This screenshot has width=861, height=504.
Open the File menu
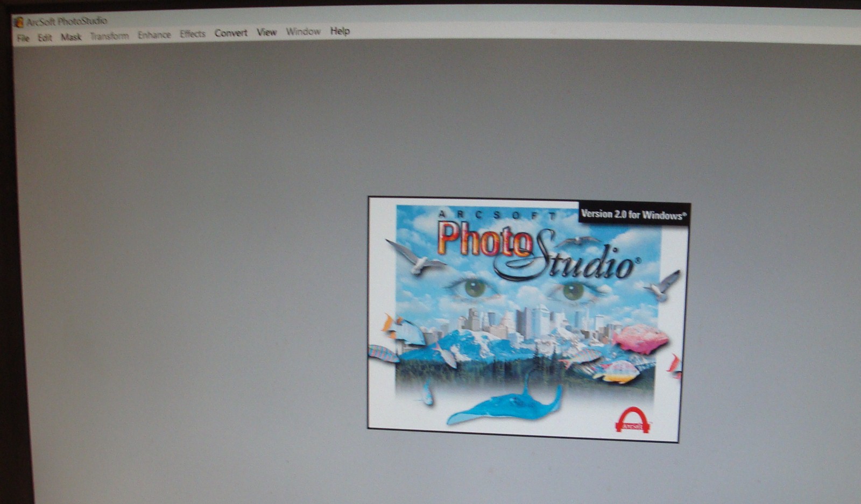pyautogui.click(x=23, y=38)
